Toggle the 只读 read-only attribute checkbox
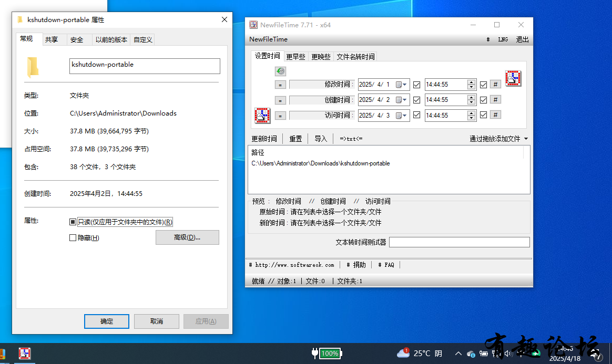Screen dimensions: 612x364 pyautogui.click(x=73, y=222)
